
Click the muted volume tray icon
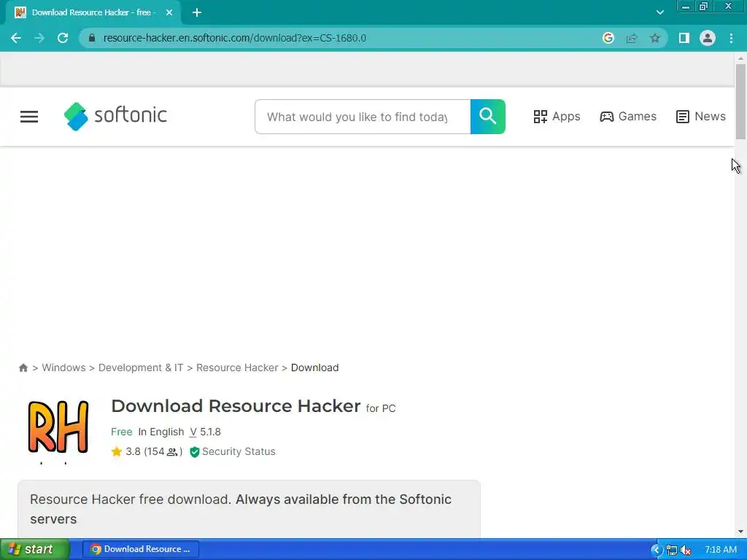coord(686,550)
